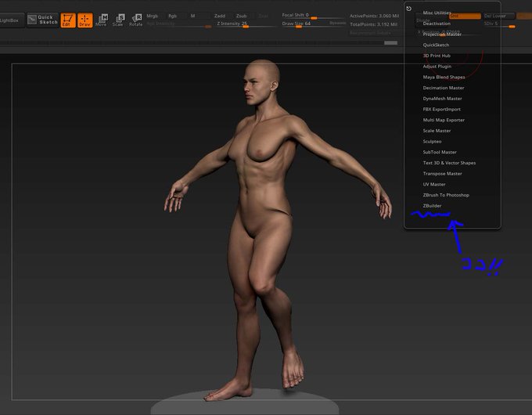Open Text 3D & Vector Shapes
Screen dimensions: 532x415
click(449, 163)
